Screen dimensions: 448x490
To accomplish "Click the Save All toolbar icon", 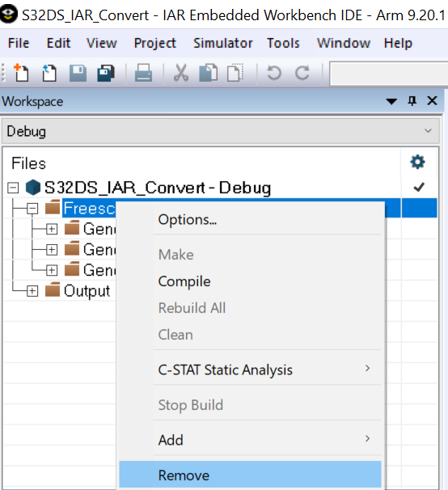I will coord(106,73).
